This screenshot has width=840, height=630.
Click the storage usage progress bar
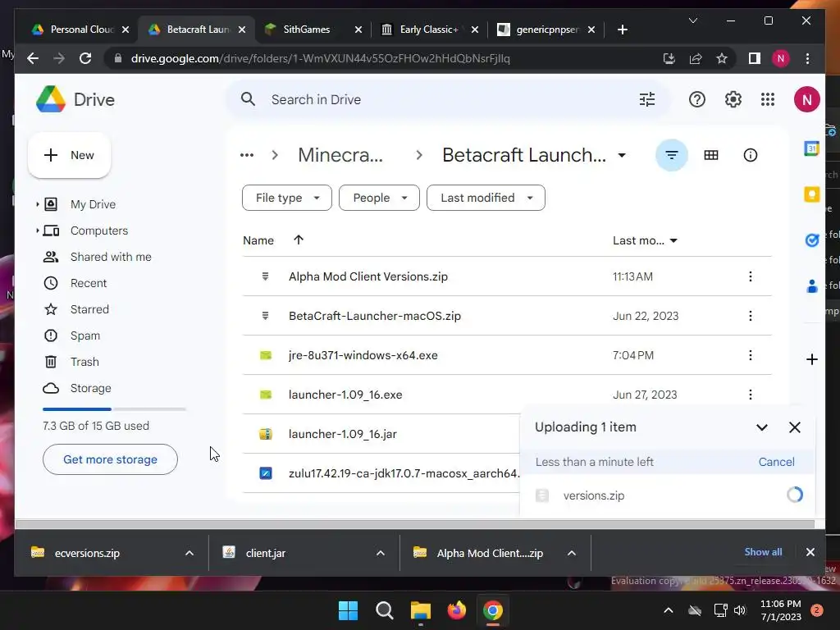[x=114, y=409]
